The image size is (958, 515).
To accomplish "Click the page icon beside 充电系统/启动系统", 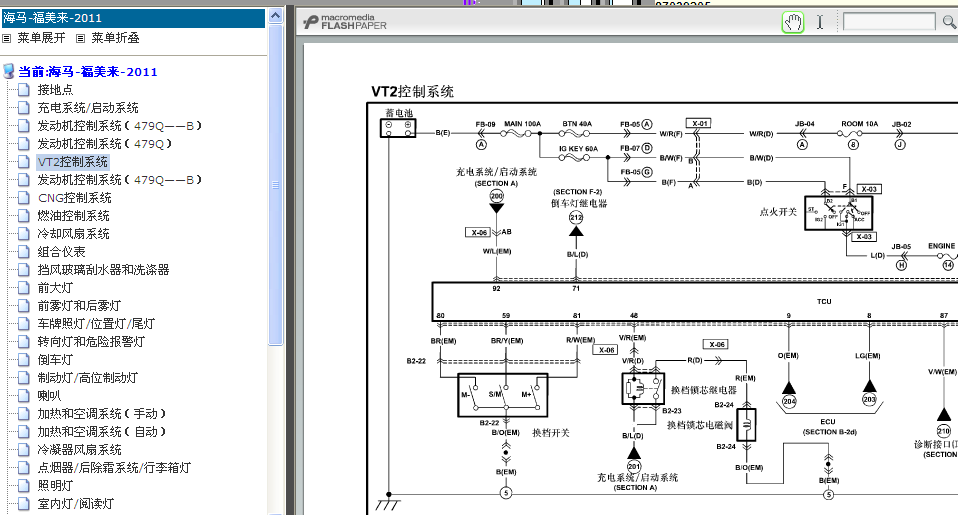I will coord(24,108).
